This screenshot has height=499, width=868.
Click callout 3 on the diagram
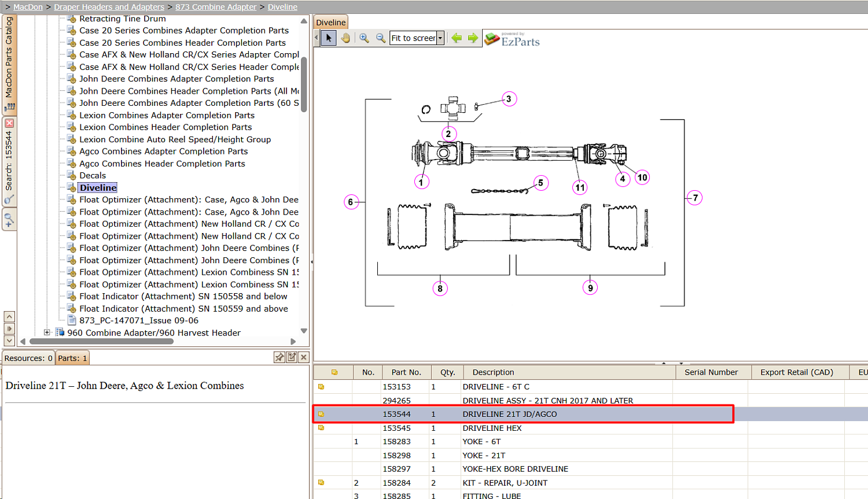[509, 99]
